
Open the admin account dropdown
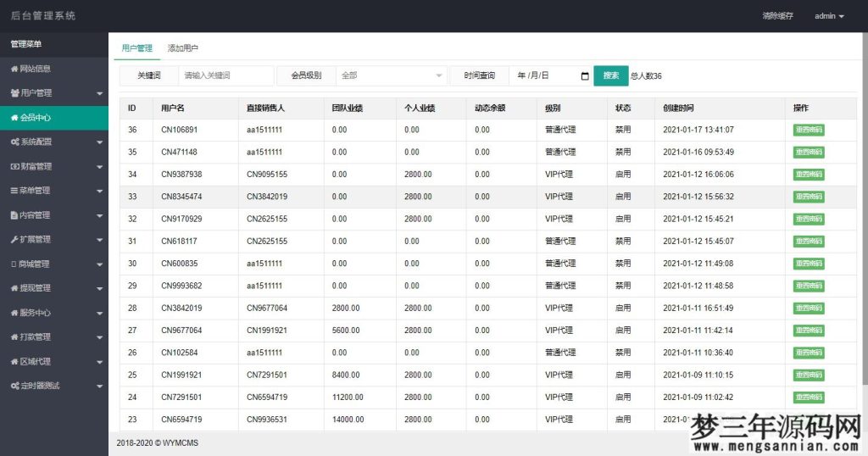(x=829, y=16)
